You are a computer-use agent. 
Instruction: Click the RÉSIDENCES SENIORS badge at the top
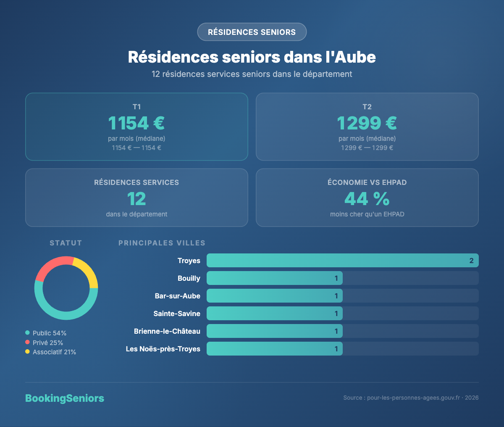(252, 32)
